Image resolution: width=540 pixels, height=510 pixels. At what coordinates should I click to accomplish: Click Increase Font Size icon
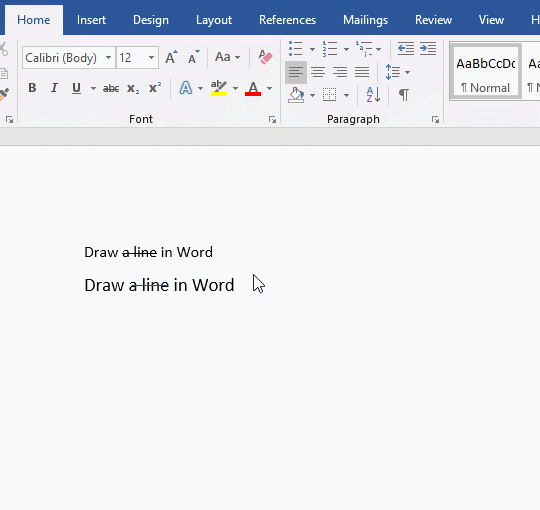click(x=171, y=57)
